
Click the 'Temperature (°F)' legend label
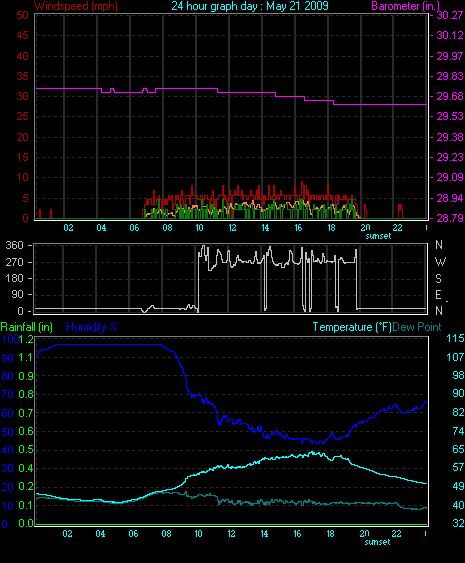(352, 327)
